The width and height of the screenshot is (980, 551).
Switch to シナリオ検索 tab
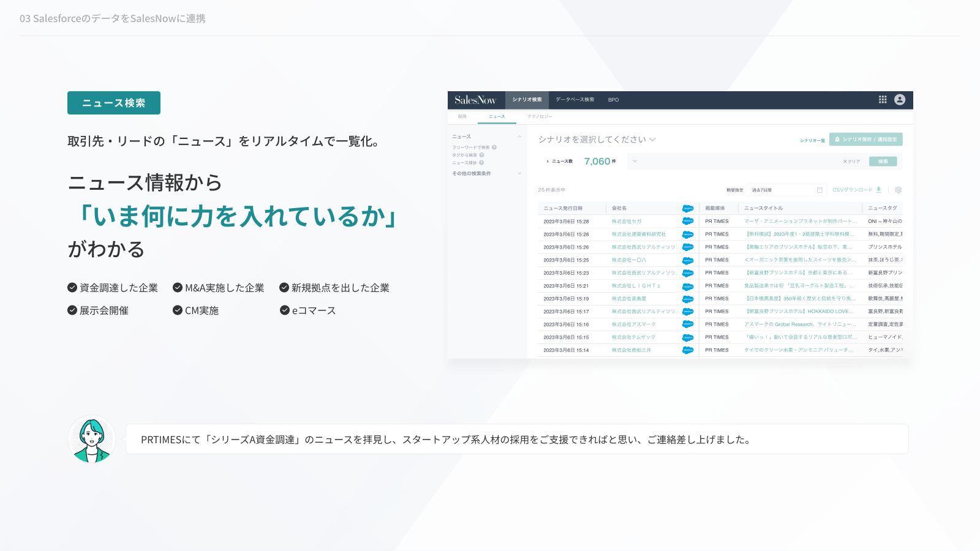(527, 100)
